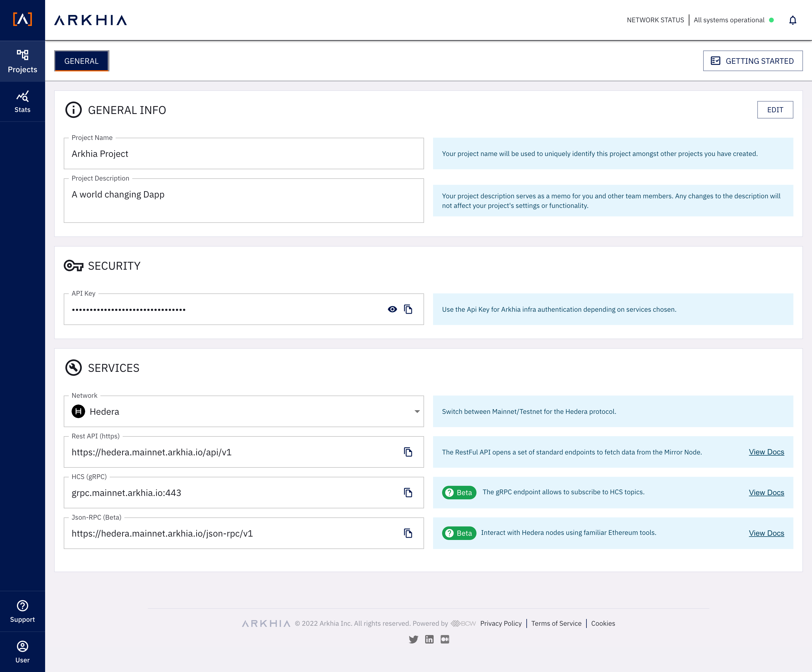Screen dimensions: 812x672
Task: Open the LinkedIn footer icon
Action: click(429, 639)
